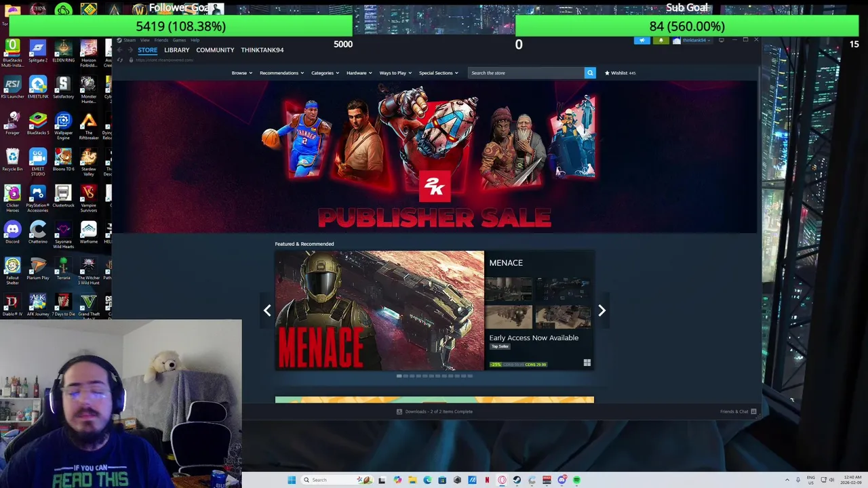Screen dimensions: 868x488
Task: Open the Wishlist link
Action: coord(620,73)
